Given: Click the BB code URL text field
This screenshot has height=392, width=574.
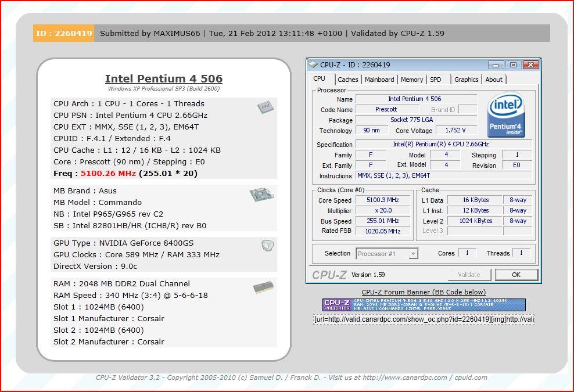Looking at the screenshot, I should 424,319.
